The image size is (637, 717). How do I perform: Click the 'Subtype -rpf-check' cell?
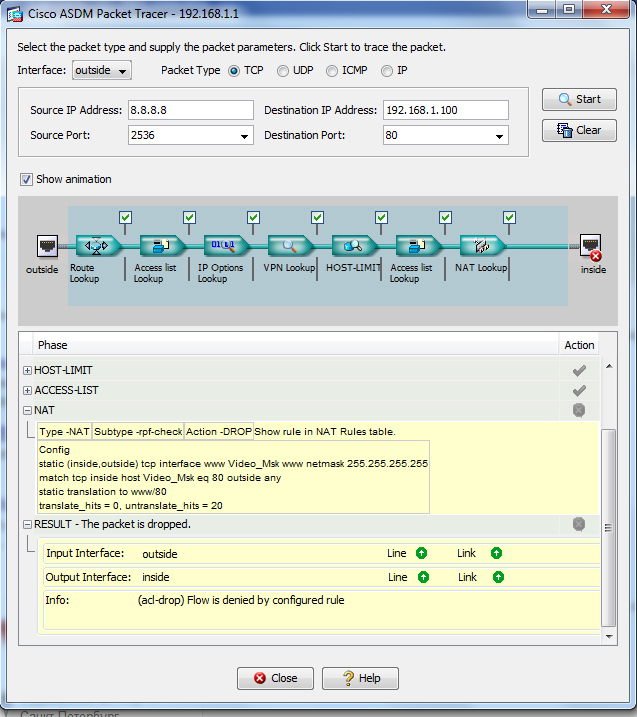[x=138, y=432]
